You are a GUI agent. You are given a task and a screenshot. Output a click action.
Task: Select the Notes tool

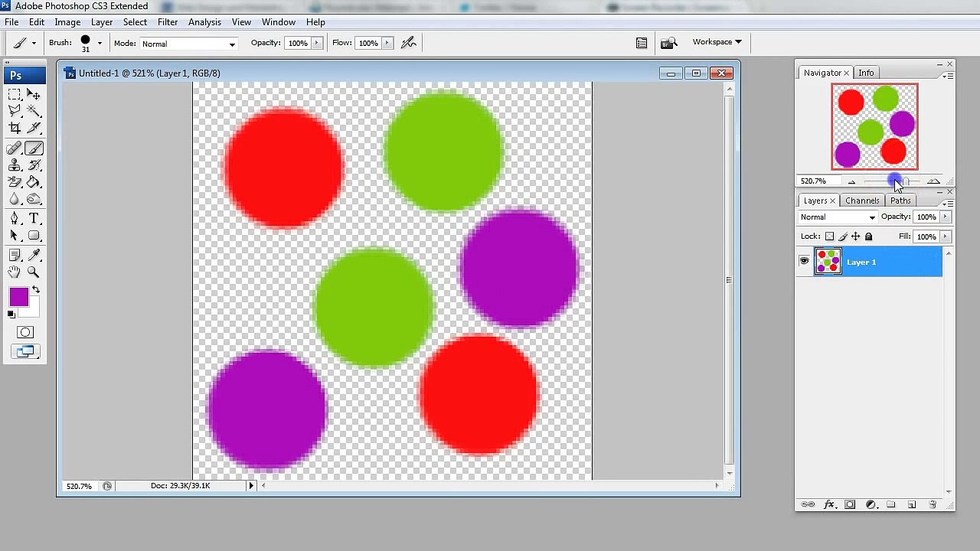tap(15, 255)
